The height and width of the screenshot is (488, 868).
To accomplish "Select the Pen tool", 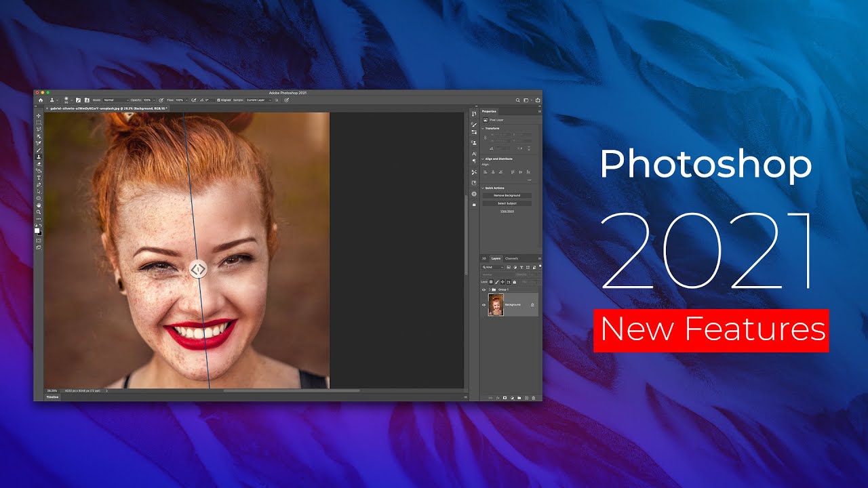I will 39,184.
